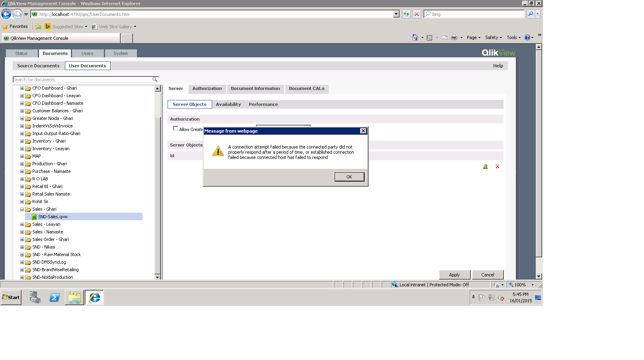
Task: Click the add user icon in Server Objects
Action: 486,167
